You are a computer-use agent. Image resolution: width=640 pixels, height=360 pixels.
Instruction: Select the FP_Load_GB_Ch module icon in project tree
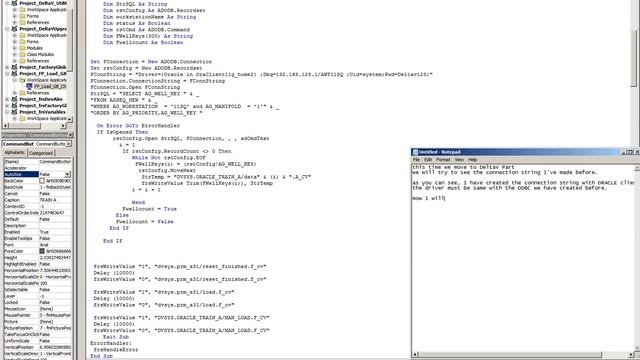[x=29, y=86]
